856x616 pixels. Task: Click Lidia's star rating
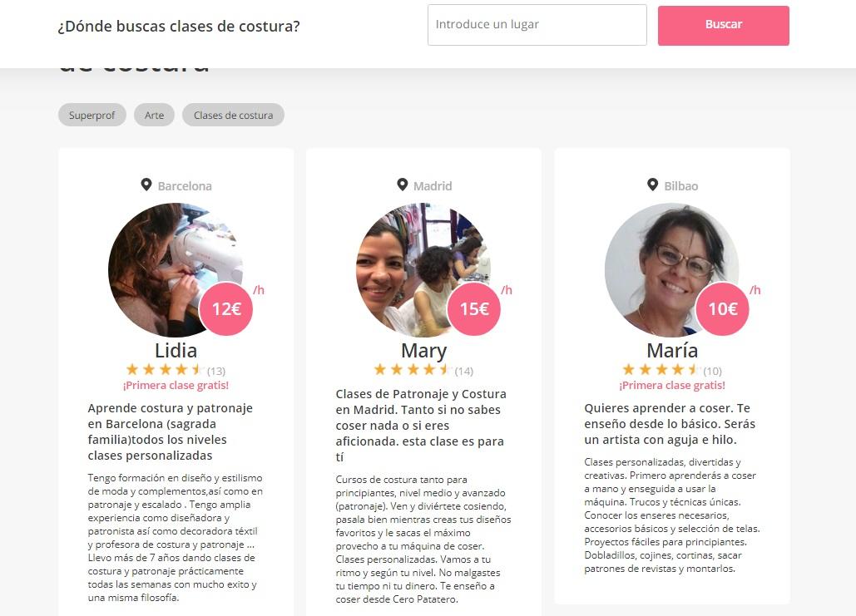[165, 370]
